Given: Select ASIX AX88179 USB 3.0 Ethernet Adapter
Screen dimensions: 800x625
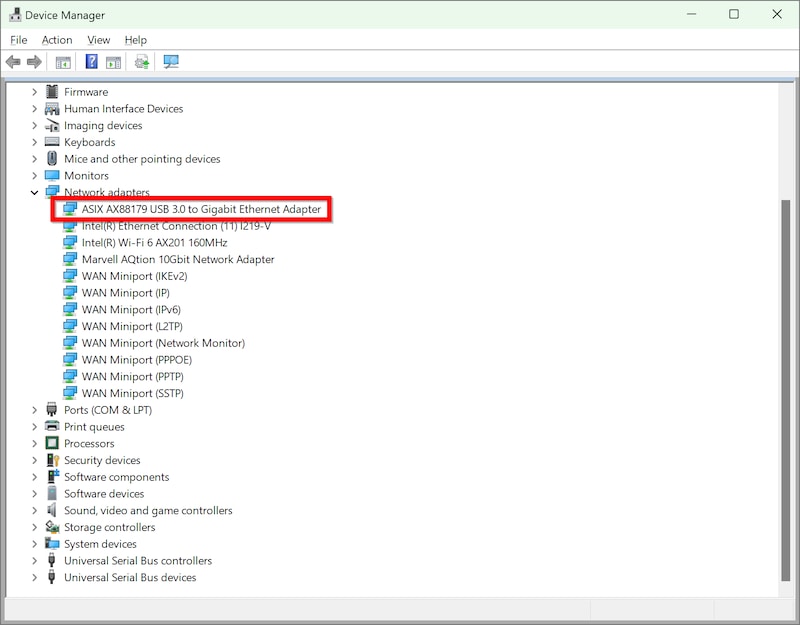Looking at the screenshot, I should [x=201, y=209].
